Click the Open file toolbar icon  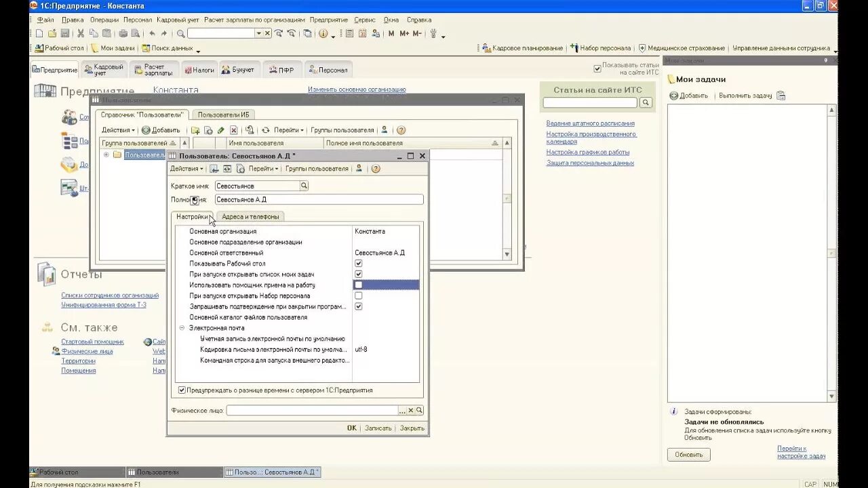tap(52, 33)
